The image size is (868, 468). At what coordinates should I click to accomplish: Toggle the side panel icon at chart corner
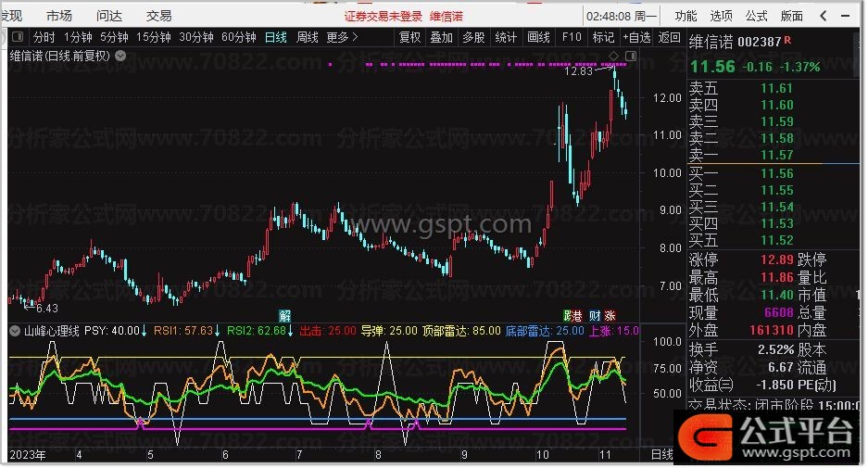[x=631, y=56]
